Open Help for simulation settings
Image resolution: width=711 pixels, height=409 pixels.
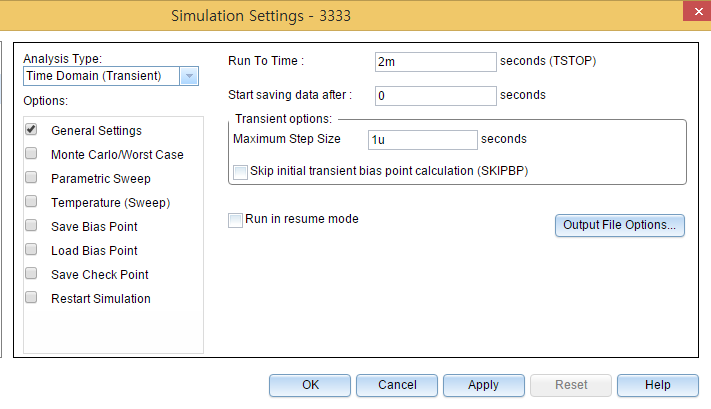coord(658,385)
